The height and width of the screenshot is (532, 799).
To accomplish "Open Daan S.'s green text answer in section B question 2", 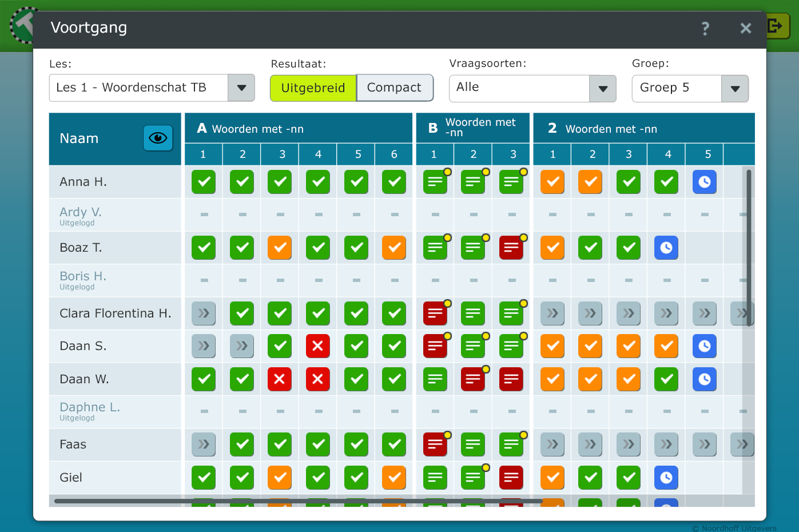I will click(x=473, y=346).
